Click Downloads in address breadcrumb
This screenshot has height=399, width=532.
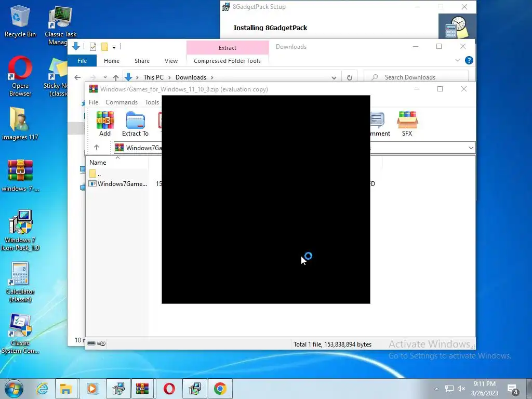point(191,77)
